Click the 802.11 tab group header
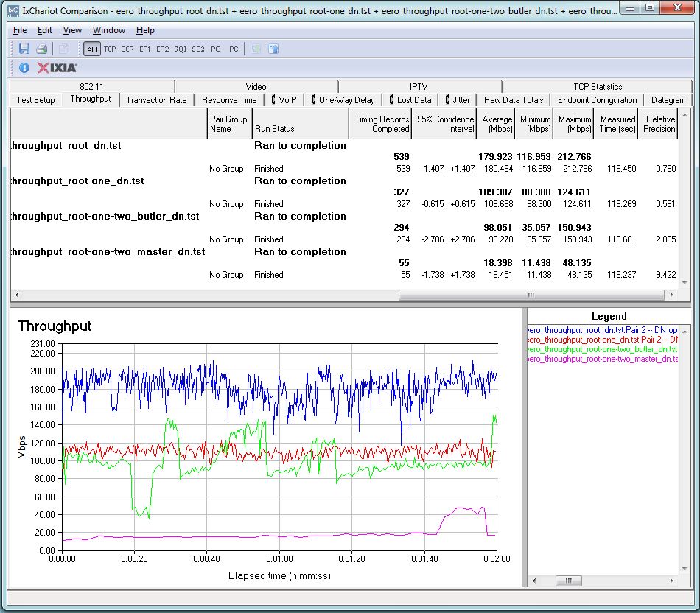Screen dimensions: 700x613 (91, 87)
